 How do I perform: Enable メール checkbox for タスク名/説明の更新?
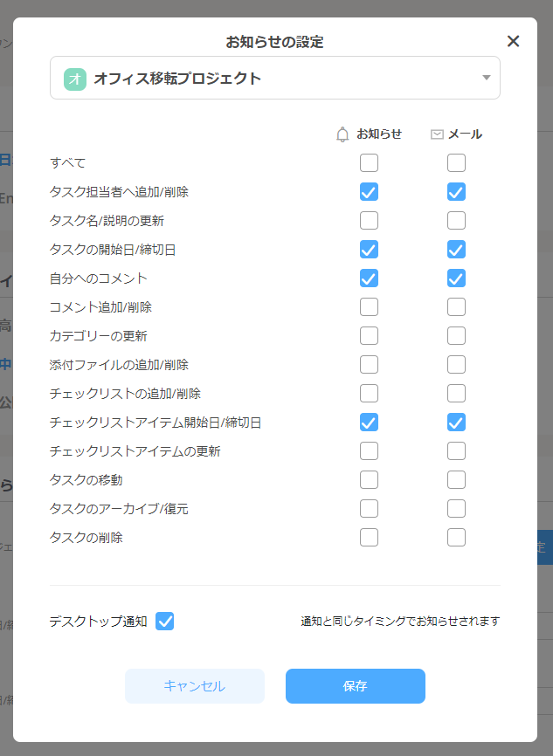click(x=456, y=220)
